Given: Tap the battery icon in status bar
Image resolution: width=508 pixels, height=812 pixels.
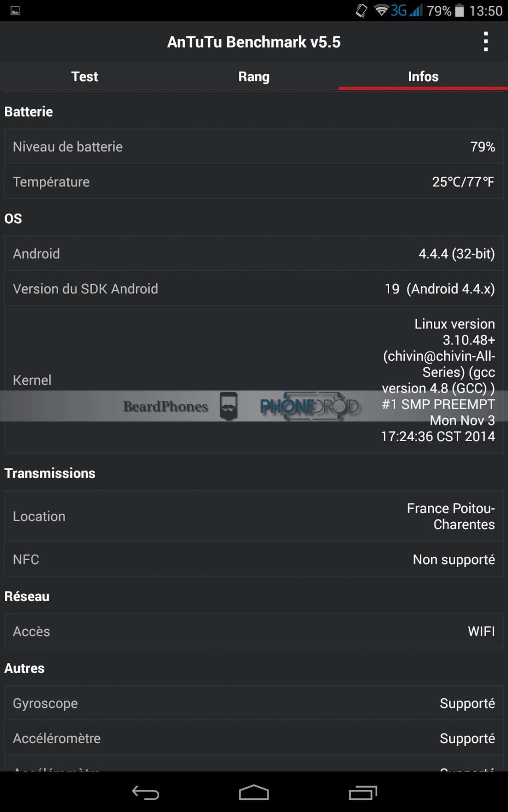Looking at the screenshot, I should (459, 11).
